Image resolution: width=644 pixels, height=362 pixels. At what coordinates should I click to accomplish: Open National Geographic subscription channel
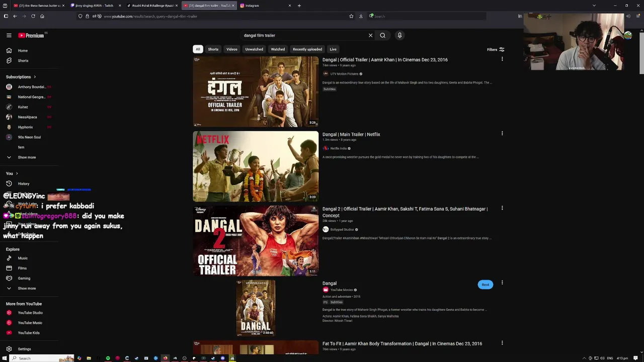coord(28,97)
